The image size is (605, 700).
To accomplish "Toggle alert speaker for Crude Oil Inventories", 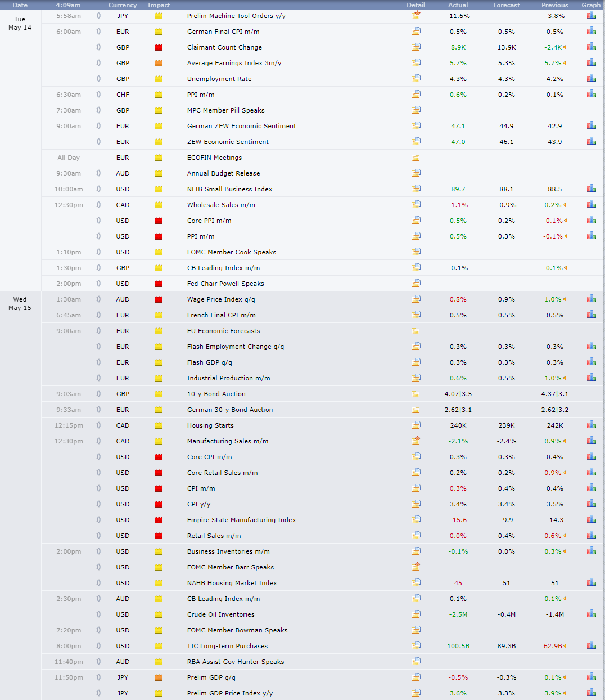I will pos(98,614).
